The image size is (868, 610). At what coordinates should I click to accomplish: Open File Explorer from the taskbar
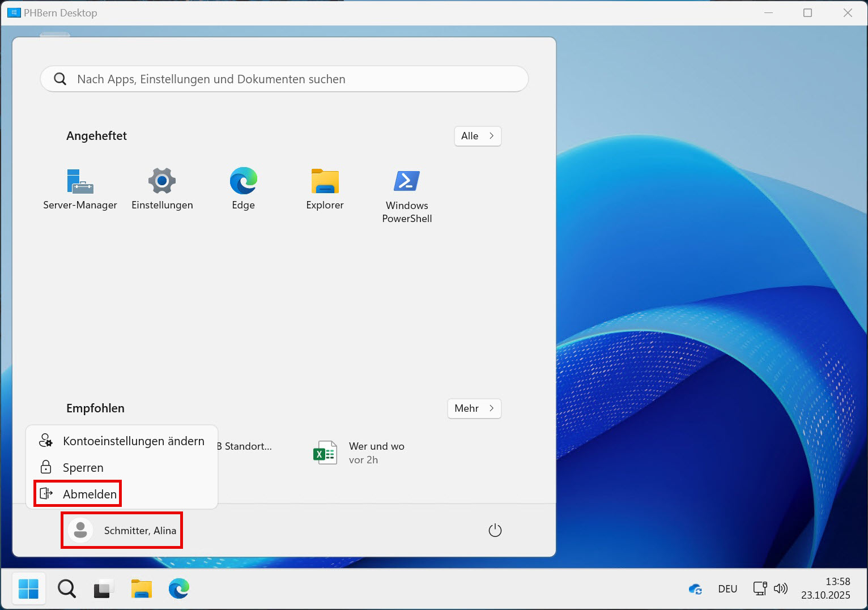[x=141, y=588]
